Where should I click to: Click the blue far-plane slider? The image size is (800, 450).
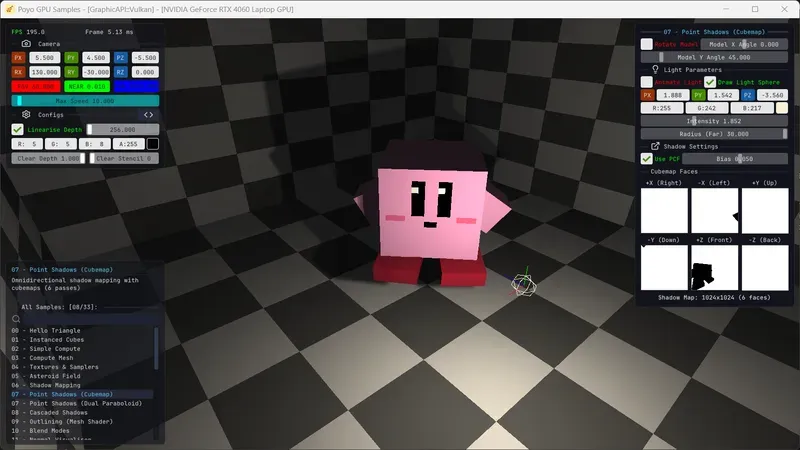point(136,86)
